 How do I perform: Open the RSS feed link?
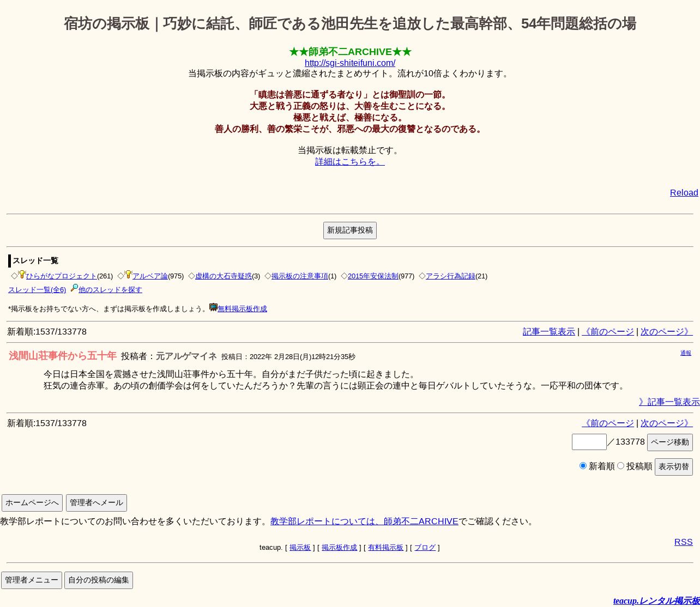tap(684, 542)
